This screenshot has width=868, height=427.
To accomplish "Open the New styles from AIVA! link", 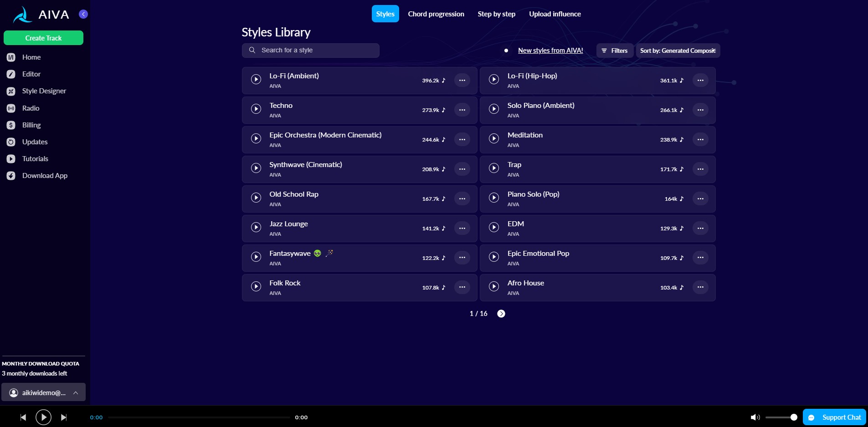I will pos(550,51).
